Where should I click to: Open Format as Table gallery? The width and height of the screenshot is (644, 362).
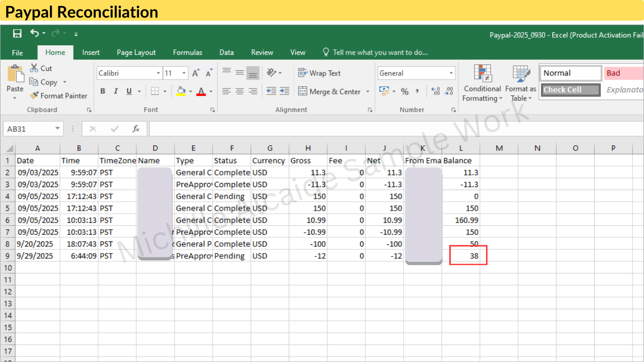click(521, 83)
